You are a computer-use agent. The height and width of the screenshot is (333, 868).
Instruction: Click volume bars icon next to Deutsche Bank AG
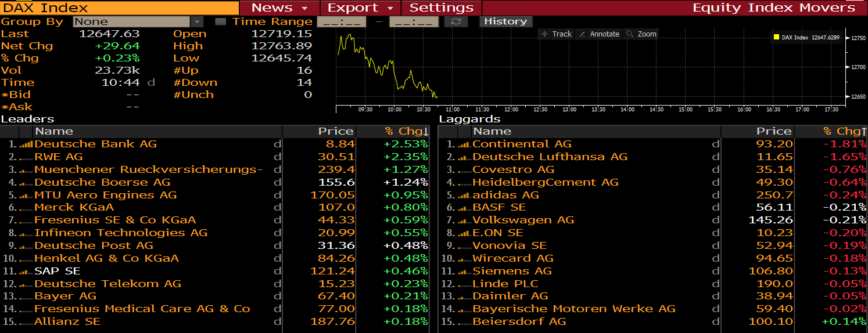(x=27, y=144)
